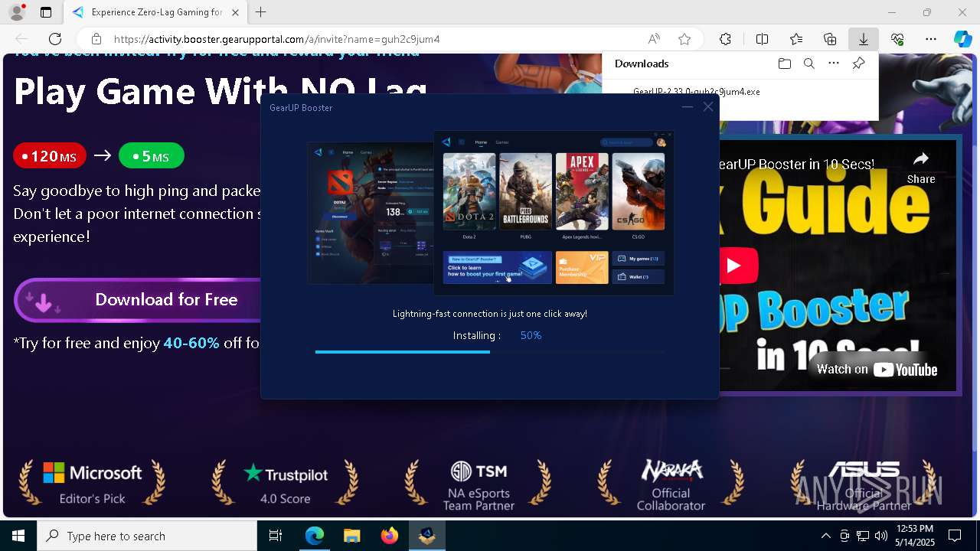The height and width of the screenshot is (551, 980).
Task: Click the Trustpilot 4.0 Score badge
Action: click(285, 482)
